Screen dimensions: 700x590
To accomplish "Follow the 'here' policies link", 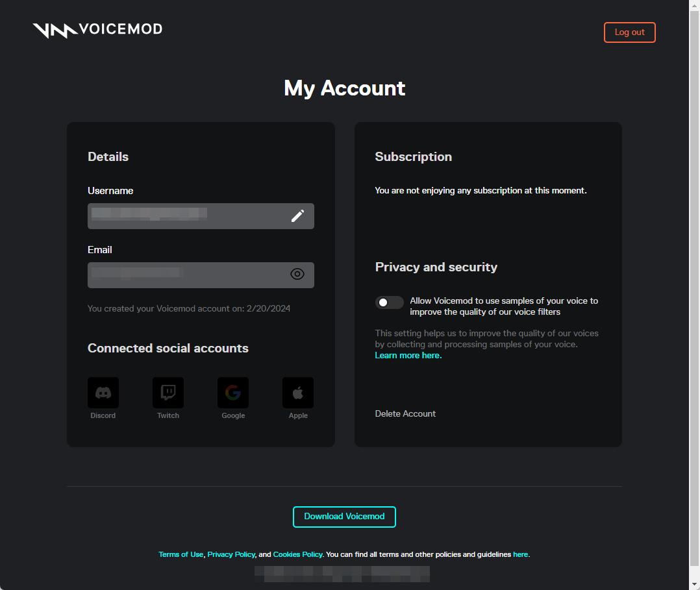I will tap(521, 554).
